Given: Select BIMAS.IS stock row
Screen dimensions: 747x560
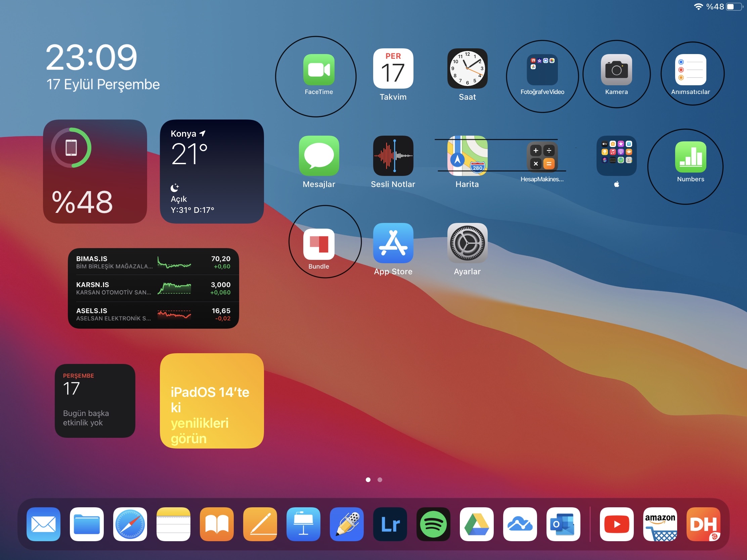Looking at the screenshot, I should [x=153, y=262].
